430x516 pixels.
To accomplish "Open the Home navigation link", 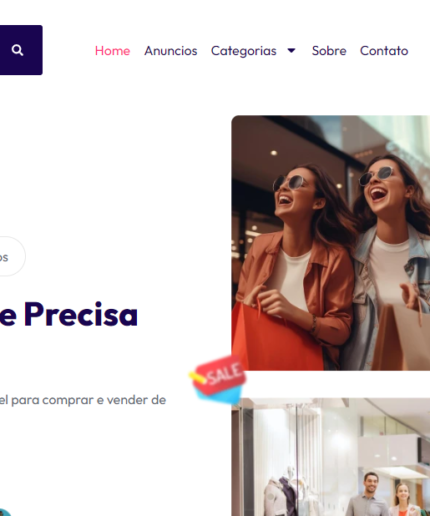I will tap(112, 51).
